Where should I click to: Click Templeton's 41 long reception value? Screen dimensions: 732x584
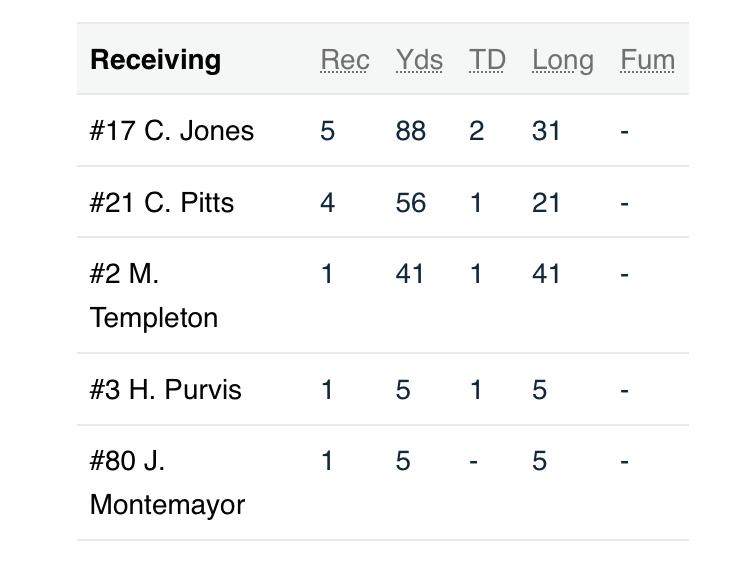tap(546, 274)
